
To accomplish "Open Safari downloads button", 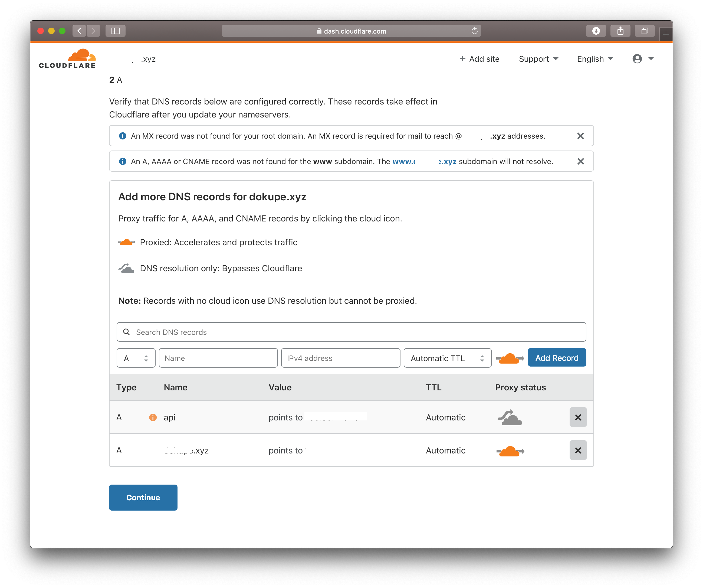I will click(x=596, y=31).
